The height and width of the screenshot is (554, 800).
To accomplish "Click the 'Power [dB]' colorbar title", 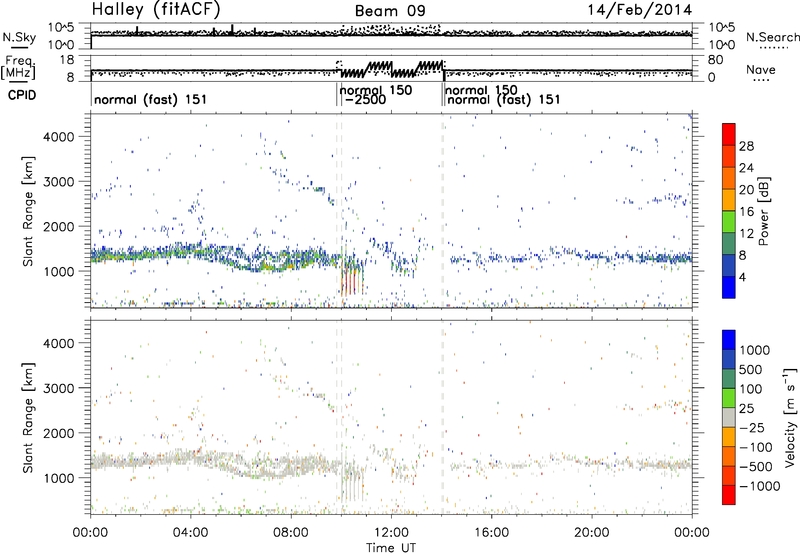I will pyautogui.click(x=763, y=211).
